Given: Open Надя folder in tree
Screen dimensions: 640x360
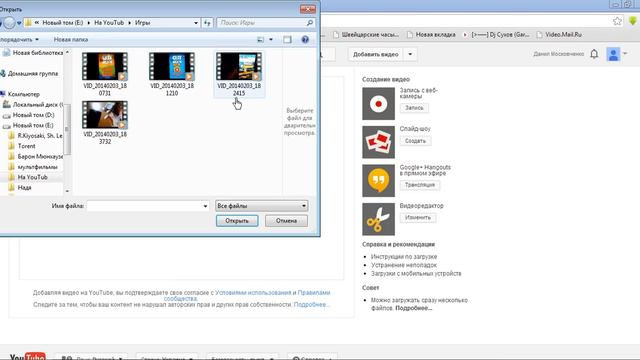Looking at the screenshot, I should (x=20, y=187).
